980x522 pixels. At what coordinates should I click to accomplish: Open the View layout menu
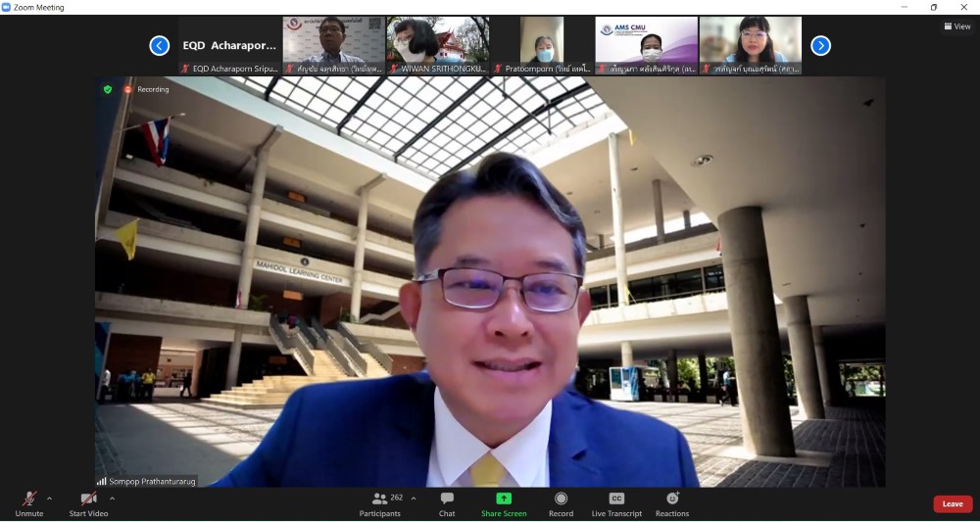(956, 26)
